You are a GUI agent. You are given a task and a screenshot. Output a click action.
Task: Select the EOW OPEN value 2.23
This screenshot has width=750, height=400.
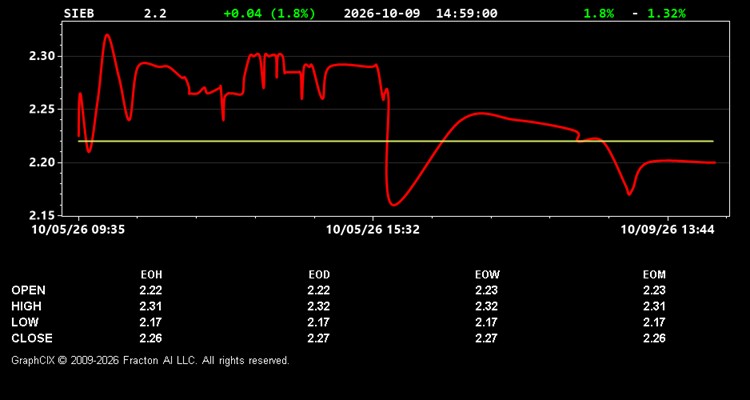(x=486, y=290)
